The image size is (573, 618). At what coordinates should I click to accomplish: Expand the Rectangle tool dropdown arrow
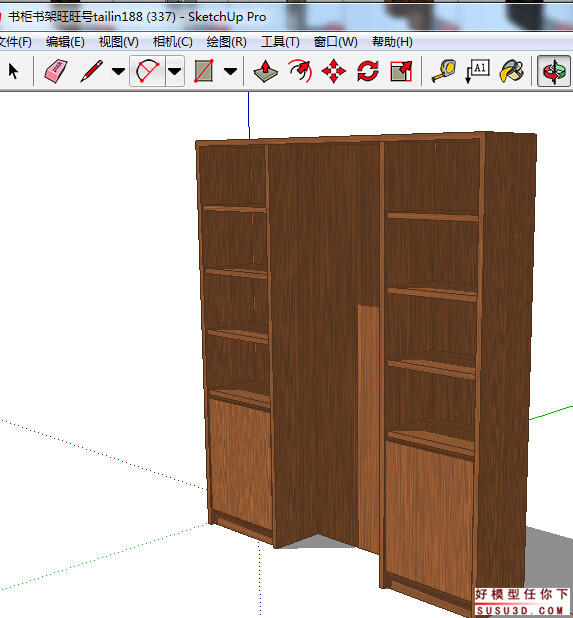tap(231, 71)
